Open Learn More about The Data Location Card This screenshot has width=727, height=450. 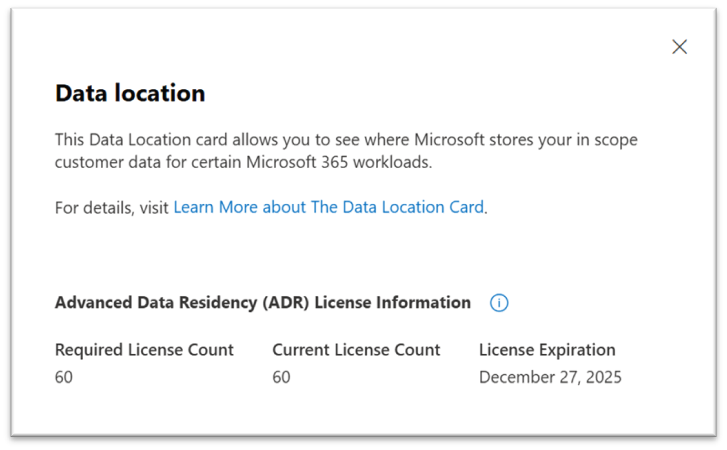(328, 207)
